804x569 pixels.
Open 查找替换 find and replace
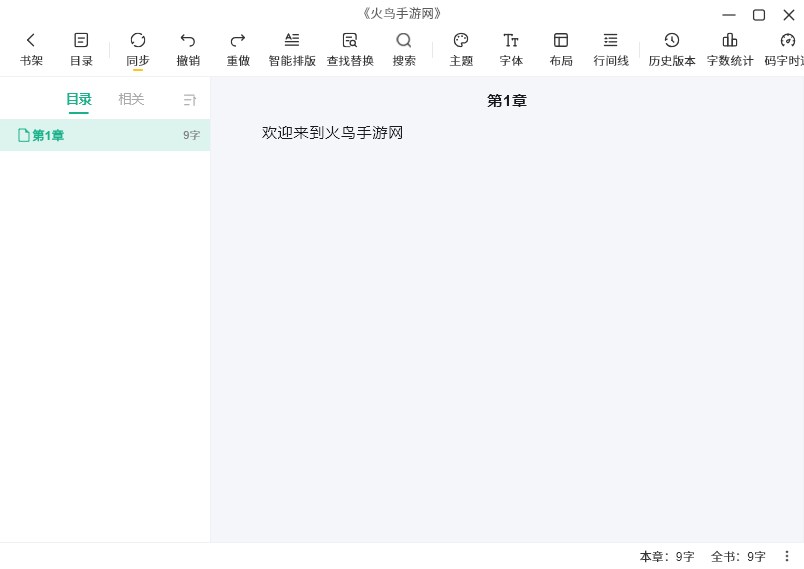pyautogui.click(x=350, y=49)
